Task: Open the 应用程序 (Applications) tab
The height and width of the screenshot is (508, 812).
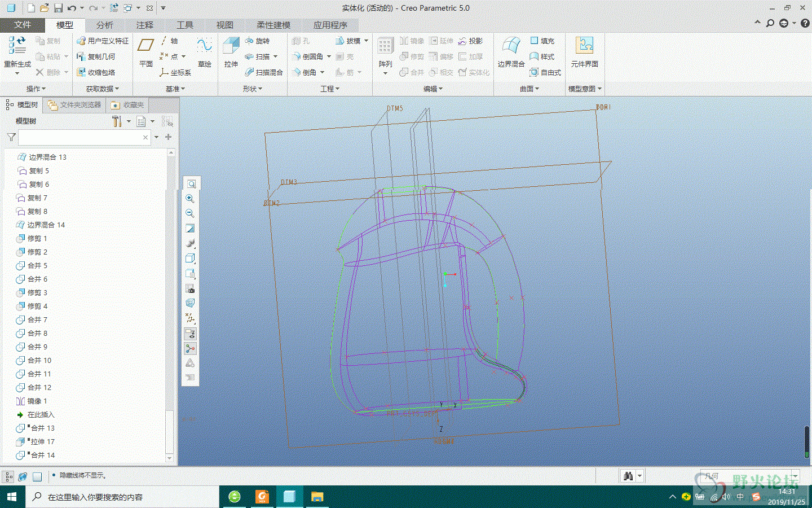Action: (x=330, y=25)
